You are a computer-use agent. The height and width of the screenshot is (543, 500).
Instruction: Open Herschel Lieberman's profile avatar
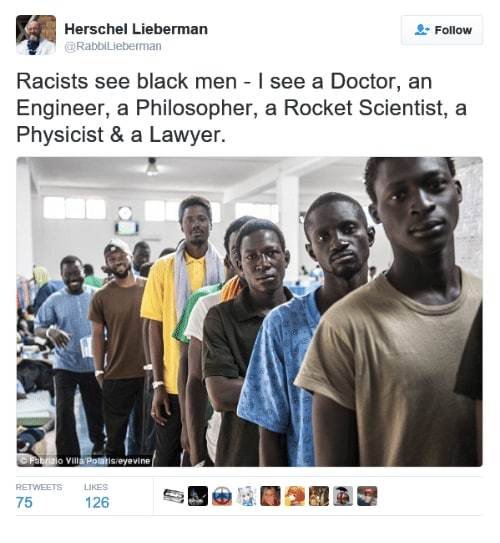click(36, 35)
